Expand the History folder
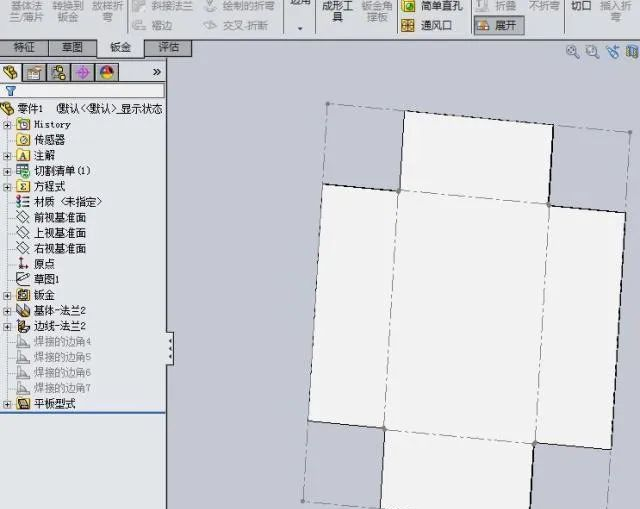This screenshot has height=509, width=640. (x=7, y=125)
